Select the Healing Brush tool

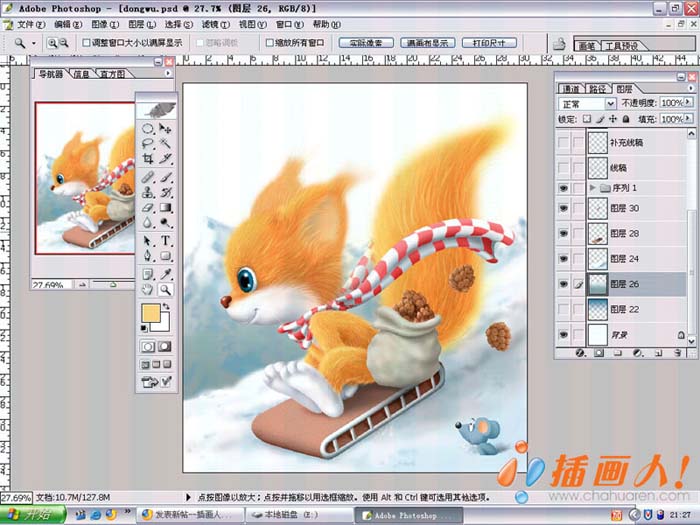[x=148, y=177]
